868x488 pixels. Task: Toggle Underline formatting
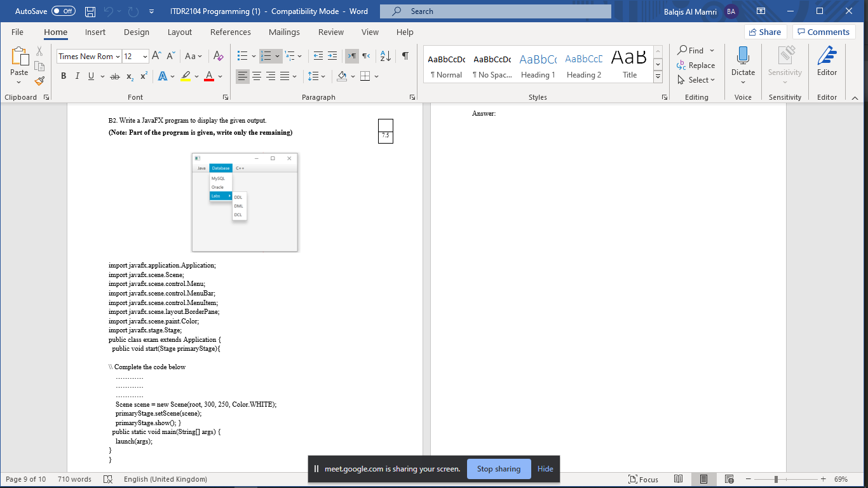[x=92, y=76]
